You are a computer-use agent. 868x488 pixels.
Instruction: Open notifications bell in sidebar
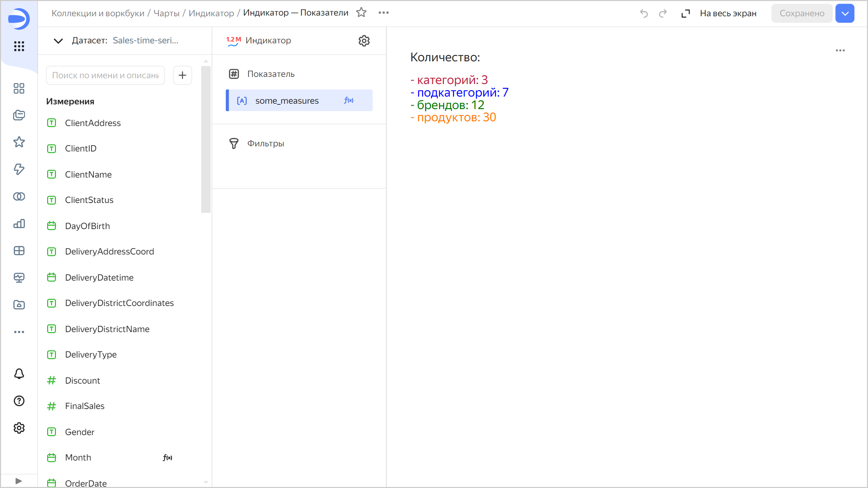coord(19,373)
